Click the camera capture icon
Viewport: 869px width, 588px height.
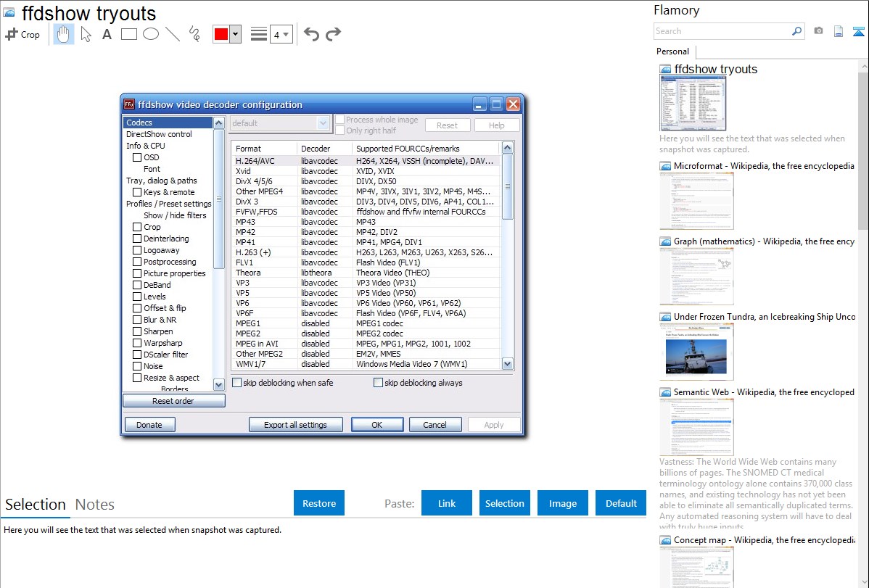(x=818, y=31)
